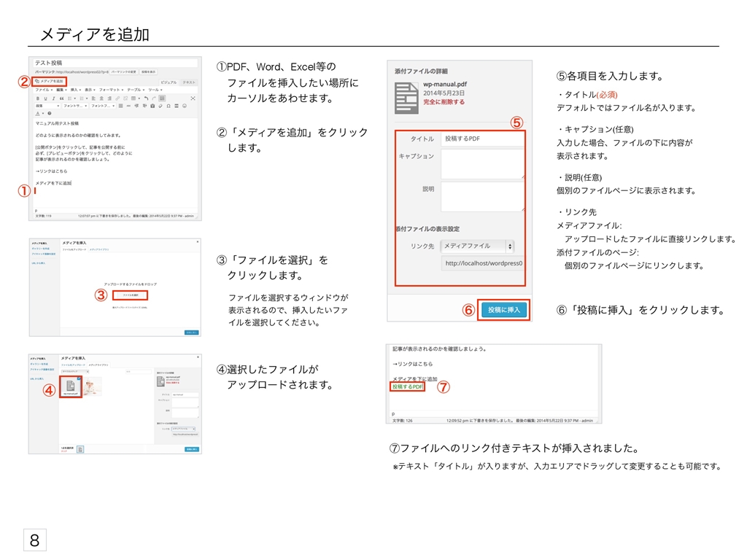Screen dimensions: 747x560
Task: Click the special character Omega icon
Action: (169, 106)
